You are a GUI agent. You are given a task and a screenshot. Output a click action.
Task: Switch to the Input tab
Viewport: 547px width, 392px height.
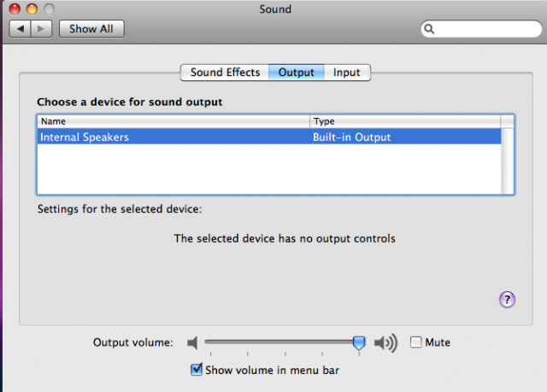(x=347, y=73)
